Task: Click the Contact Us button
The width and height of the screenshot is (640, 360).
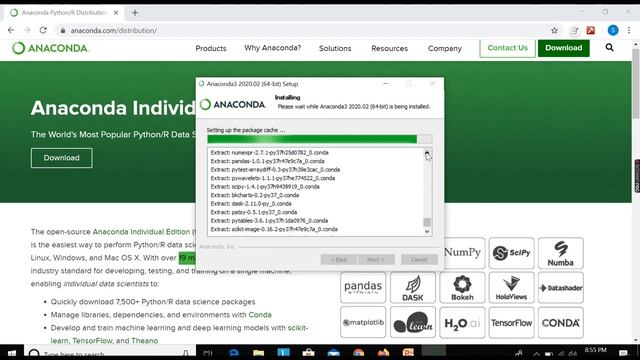Action: [x=507, y=48]
